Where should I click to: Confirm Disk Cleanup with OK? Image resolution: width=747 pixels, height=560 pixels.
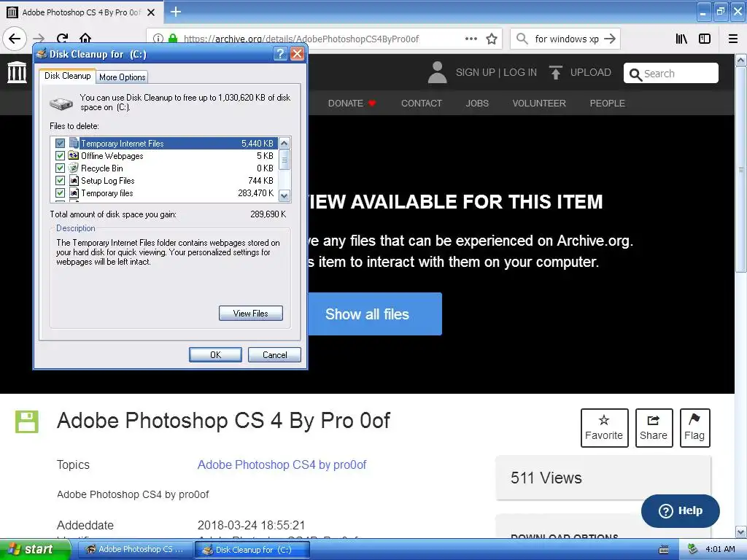point(215,355)
